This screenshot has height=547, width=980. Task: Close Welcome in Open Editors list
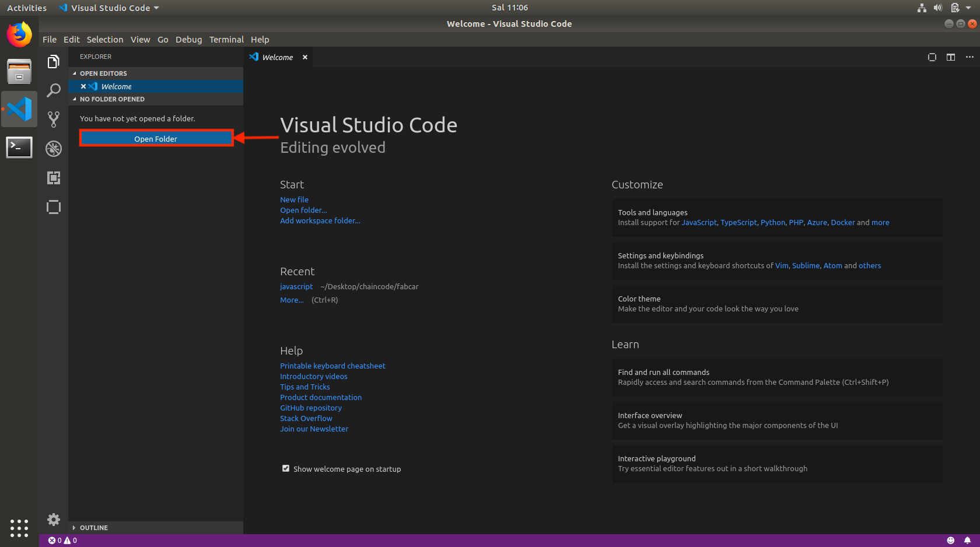click(83, 86)
